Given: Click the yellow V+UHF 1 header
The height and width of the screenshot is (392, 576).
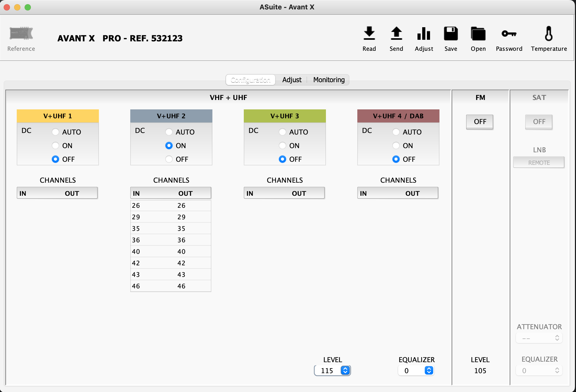Looking at the screenshot, I should click(x=58, y=116).
